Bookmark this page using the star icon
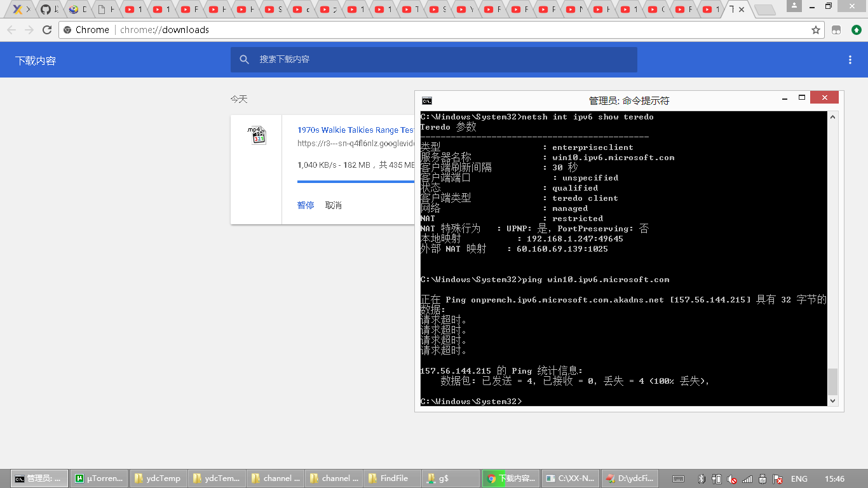Viewport: 868px width, 488px height. [817, 29]
